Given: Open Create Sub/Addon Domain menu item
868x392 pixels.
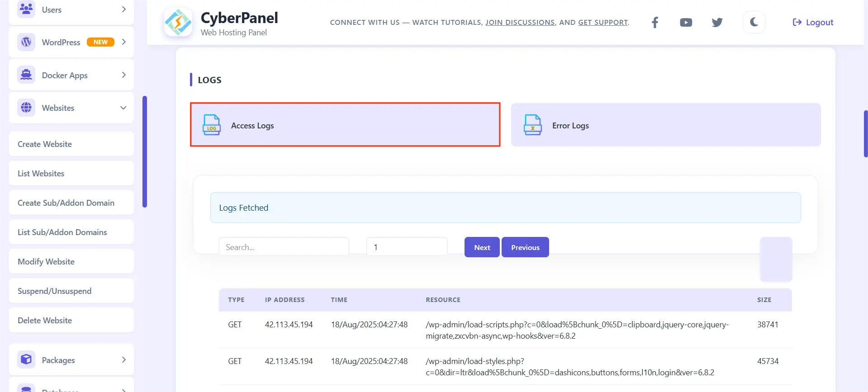Looking at the screenshot, I should (x=71, y=203).
